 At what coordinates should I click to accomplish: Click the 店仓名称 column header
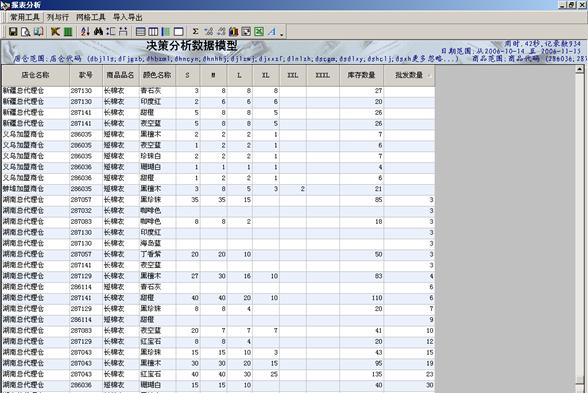(36, 75)
